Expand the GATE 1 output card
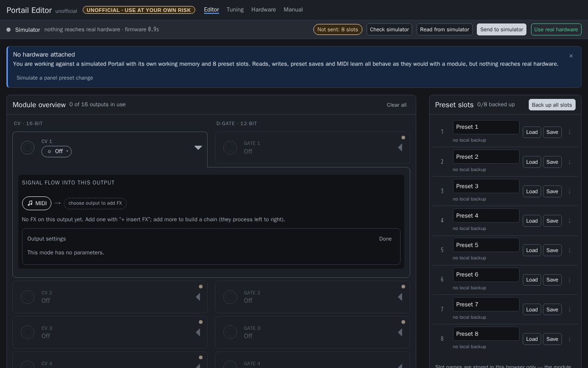Screen dimensions: 588x368 click(400, 148)
